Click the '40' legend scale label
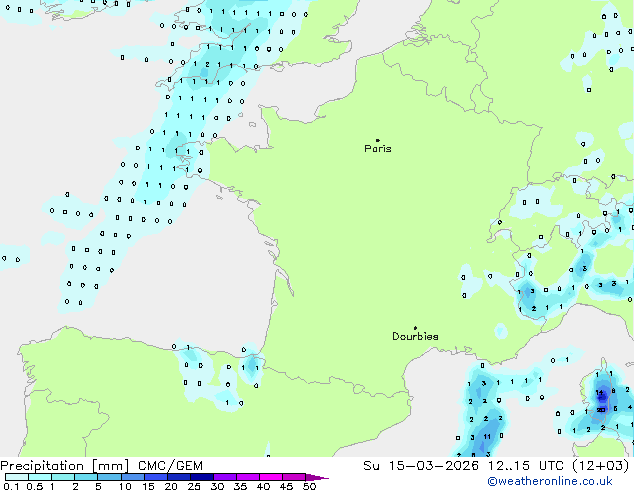Viewport: 634px width, 490px height. (x=263, y=486)
